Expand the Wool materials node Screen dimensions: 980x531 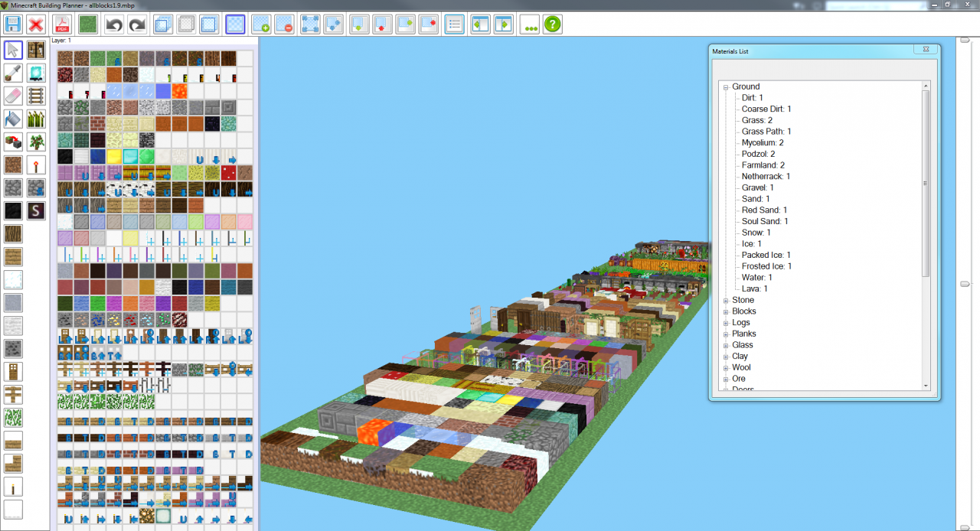click(725, 368)
